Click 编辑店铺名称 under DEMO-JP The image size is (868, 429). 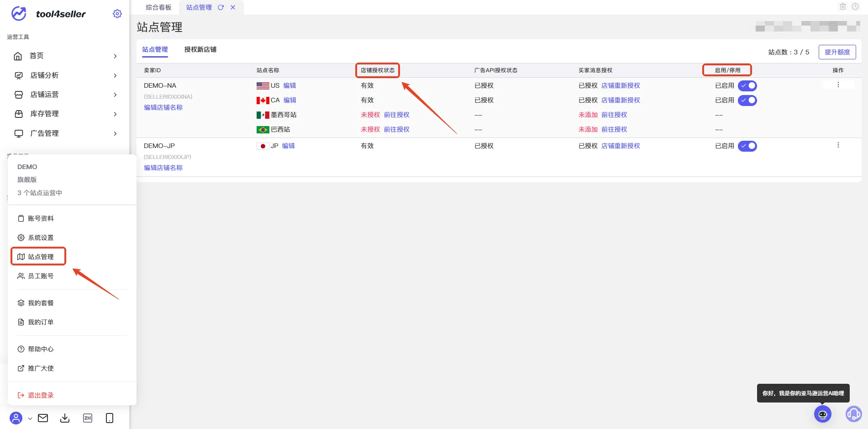coord(163,168)
